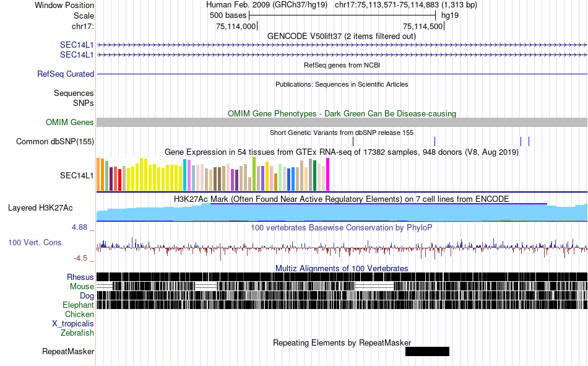Click the -4.5 PhyloP lower limit value
The image size is (588, 366).
click(x=80, y=258)
